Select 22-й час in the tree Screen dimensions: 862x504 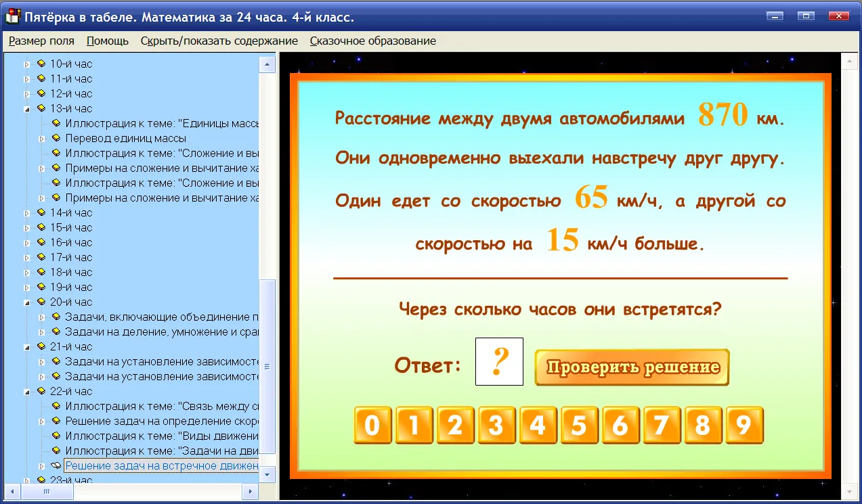[71, 391]
